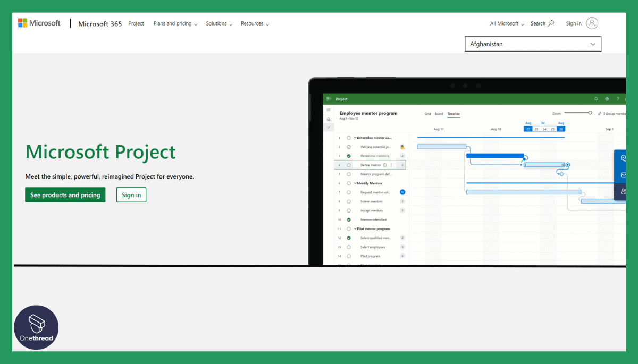Click the notifications bell in Project header
The image size is (638, 364).
596,99
